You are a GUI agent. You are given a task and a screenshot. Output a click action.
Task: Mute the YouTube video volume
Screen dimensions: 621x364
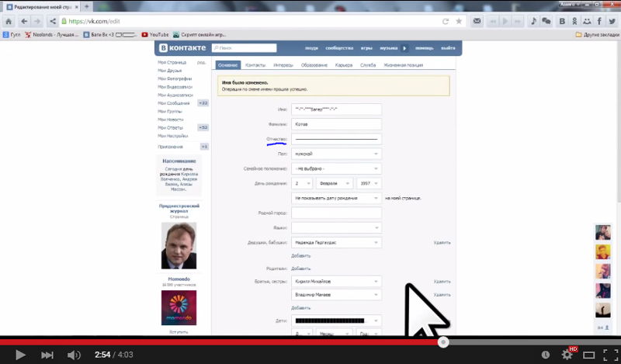click(74, 355)
